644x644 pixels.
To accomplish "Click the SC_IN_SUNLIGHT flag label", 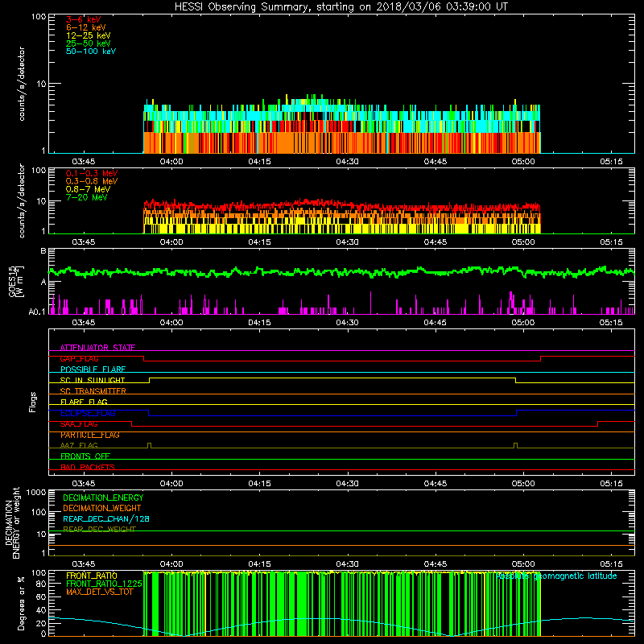I will pos(93,380).
